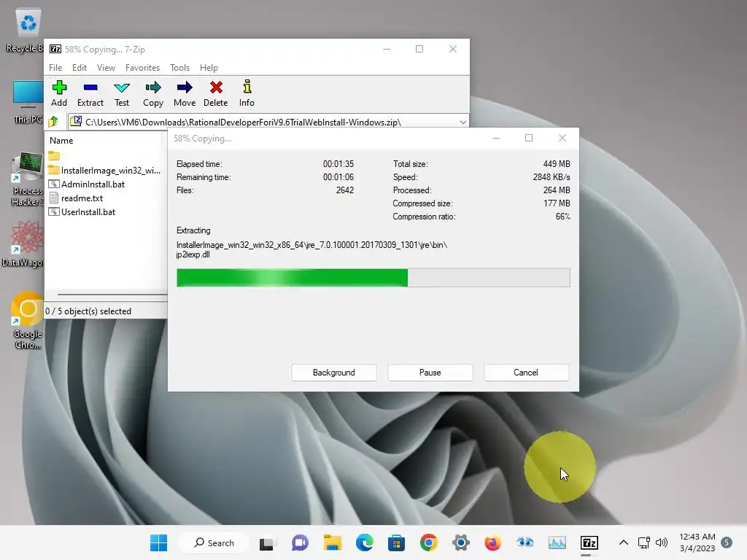Open the clock and date panel

pos(697,542)
